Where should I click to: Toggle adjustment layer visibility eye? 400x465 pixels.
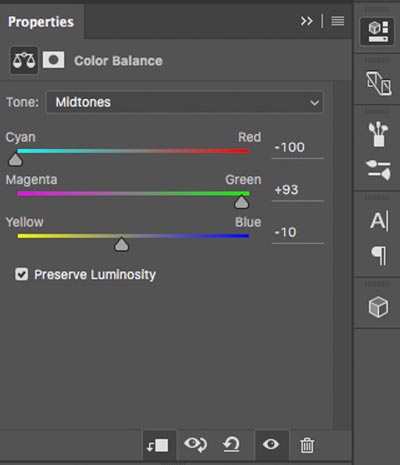[x=271, y=444]
